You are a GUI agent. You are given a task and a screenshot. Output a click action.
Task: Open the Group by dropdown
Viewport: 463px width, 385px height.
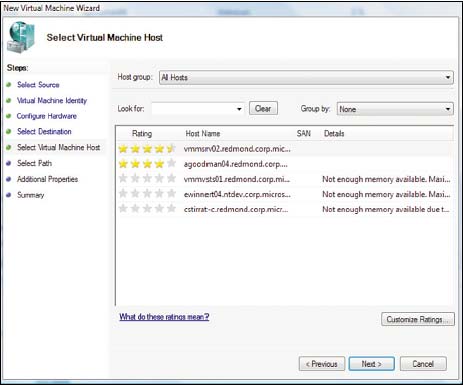click(x=395, y=109)
